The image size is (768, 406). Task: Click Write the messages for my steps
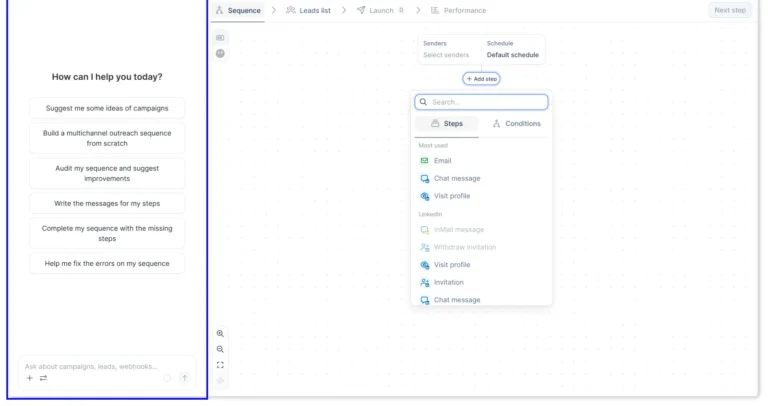pyautogui.click(x=107, y=203)
